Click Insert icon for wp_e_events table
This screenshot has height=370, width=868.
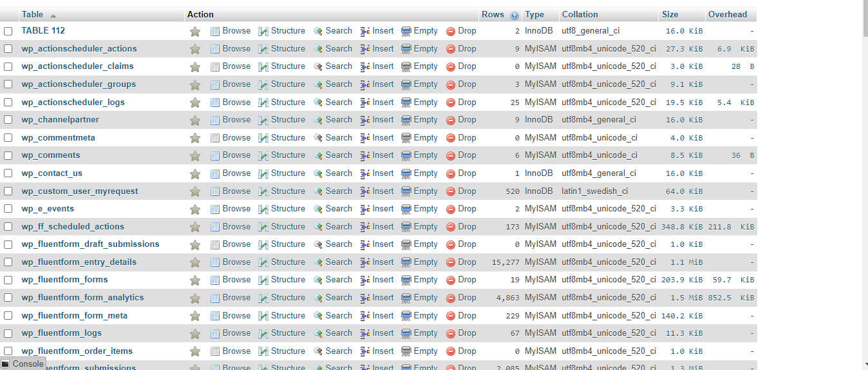[x=365, y=209]
